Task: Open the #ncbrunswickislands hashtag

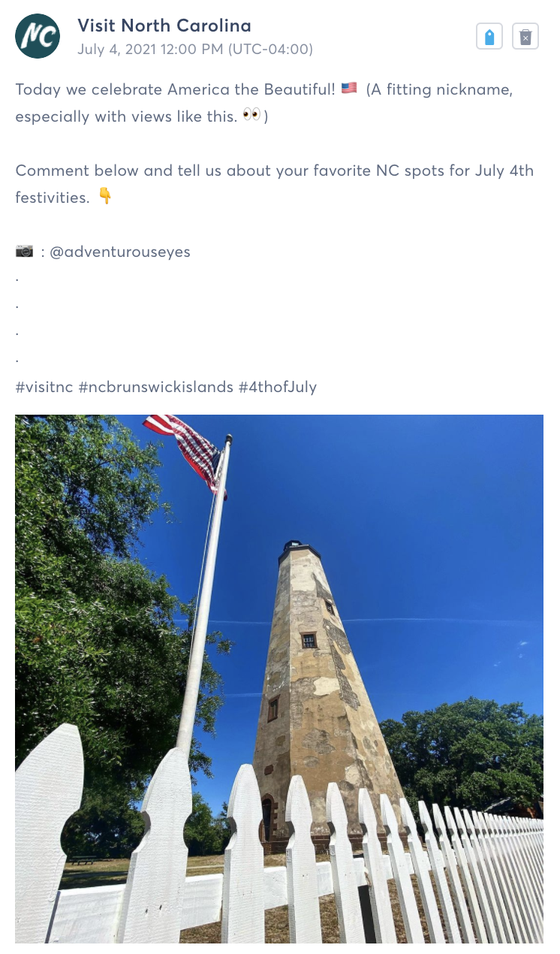Action: [x=155, y=387]
